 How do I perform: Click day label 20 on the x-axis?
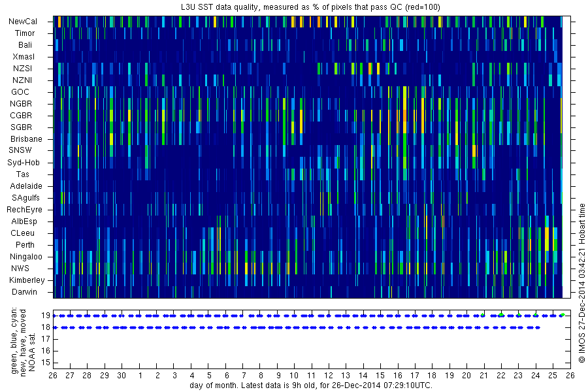466,376
